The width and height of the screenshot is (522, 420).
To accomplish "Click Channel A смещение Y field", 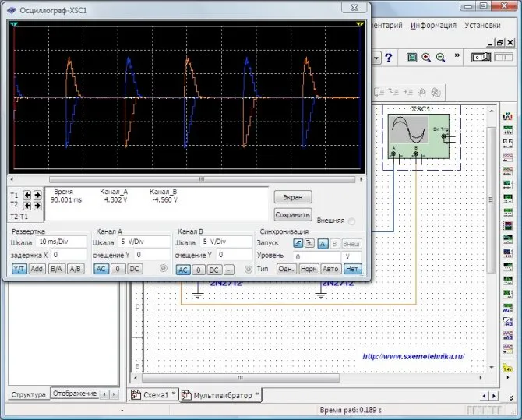I will (153, 255).
